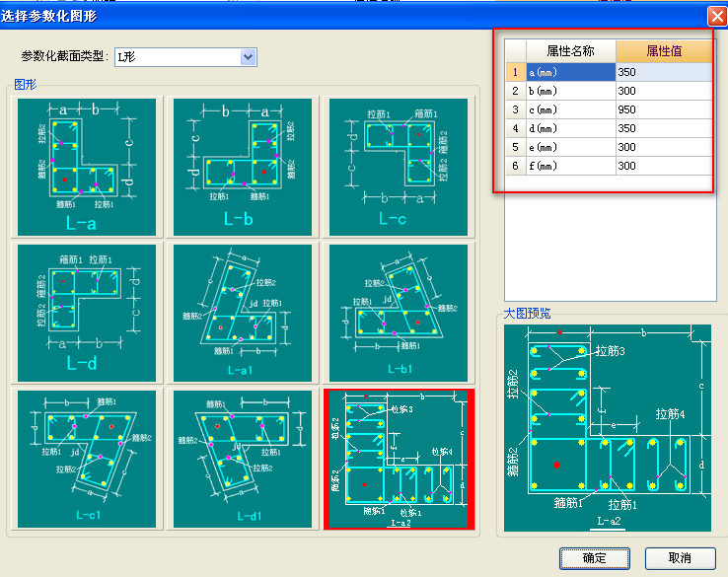Select the b(mm) property name cell
728x577 pixels.
[x=570, y=91]
